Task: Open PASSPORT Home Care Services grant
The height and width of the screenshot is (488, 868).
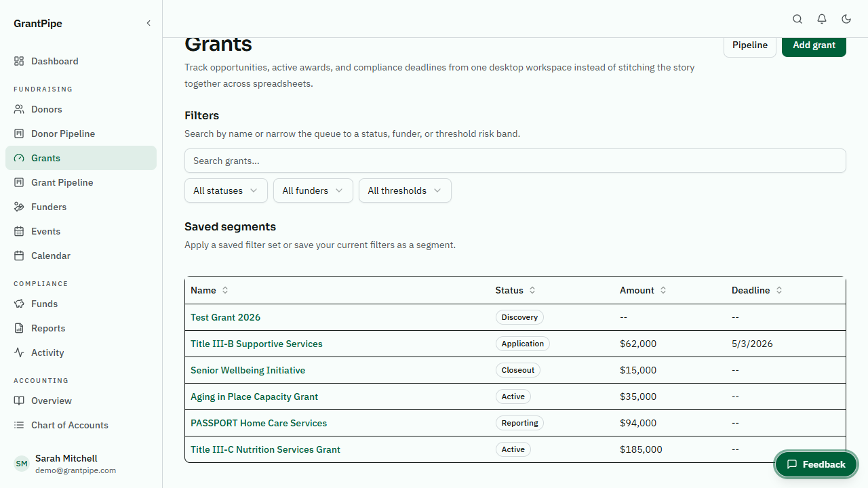Action: pyautogui.click(x=259, y=423)
